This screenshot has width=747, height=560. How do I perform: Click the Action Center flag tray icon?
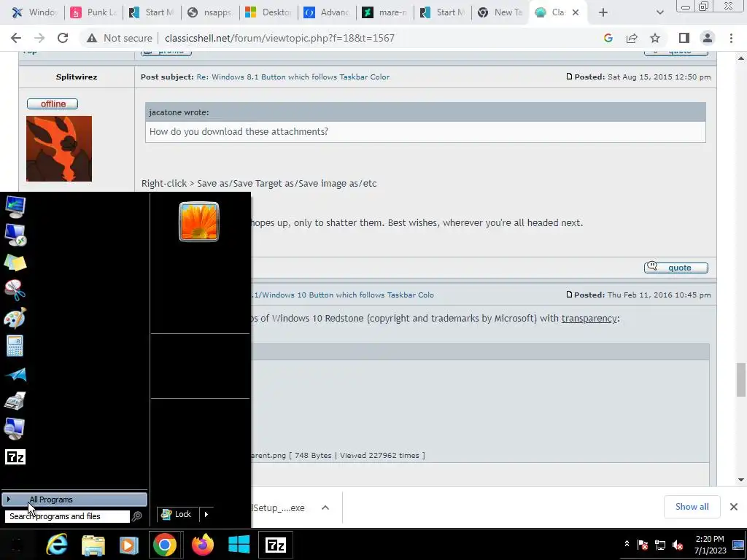[x=643, y=545]
